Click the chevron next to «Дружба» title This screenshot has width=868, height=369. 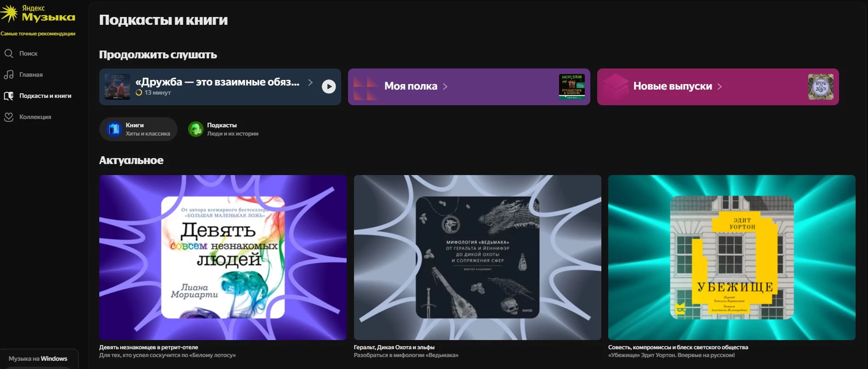click(x=310, y=82)
